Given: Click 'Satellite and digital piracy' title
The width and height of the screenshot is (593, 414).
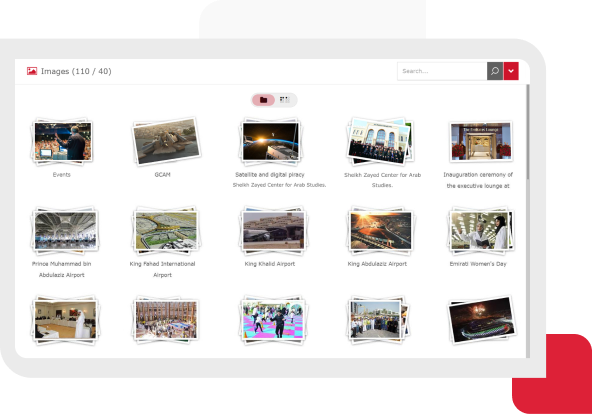Looking at the screenshot, I should point(270,175).
